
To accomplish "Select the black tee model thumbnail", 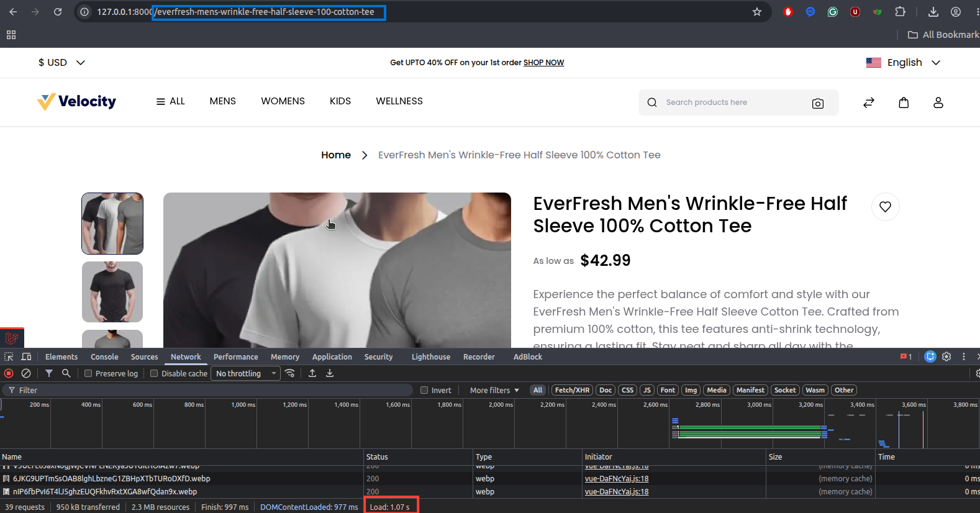I will pyautogui.click(x=112, y=292).
